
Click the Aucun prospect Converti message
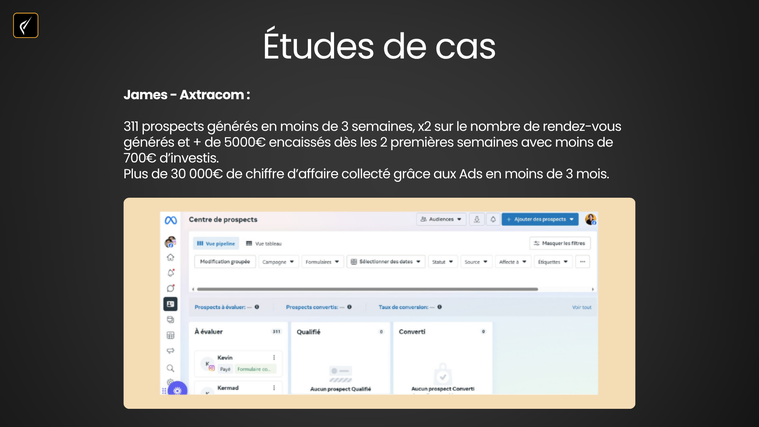[443, 389]
